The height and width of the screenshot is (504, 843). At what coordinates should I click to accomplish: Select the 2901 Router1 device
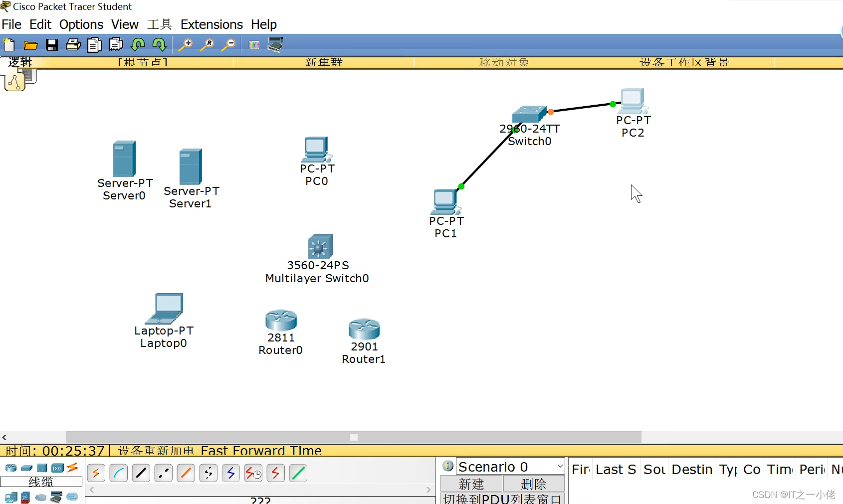click(x=364, y=330)
